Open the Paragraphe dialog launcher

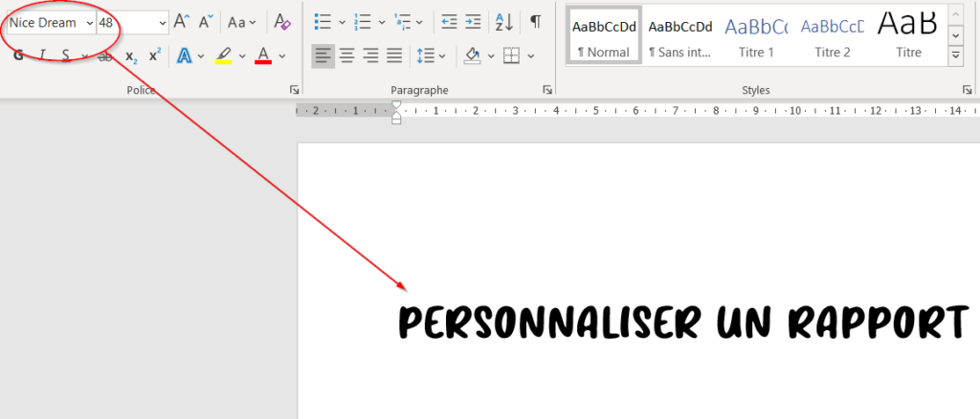point(547,91)
